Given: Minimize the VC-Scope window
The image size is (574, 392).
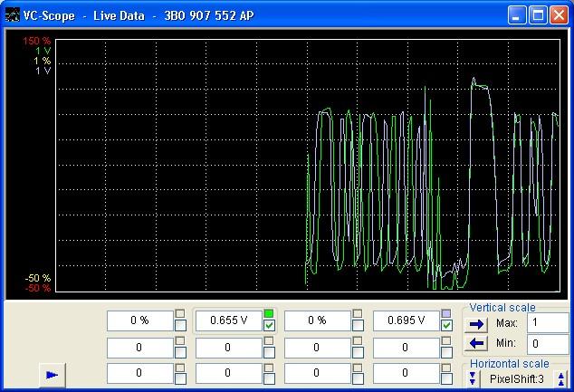Looking at the screenshot, I should pyautogui.click(x=517, y=15).
